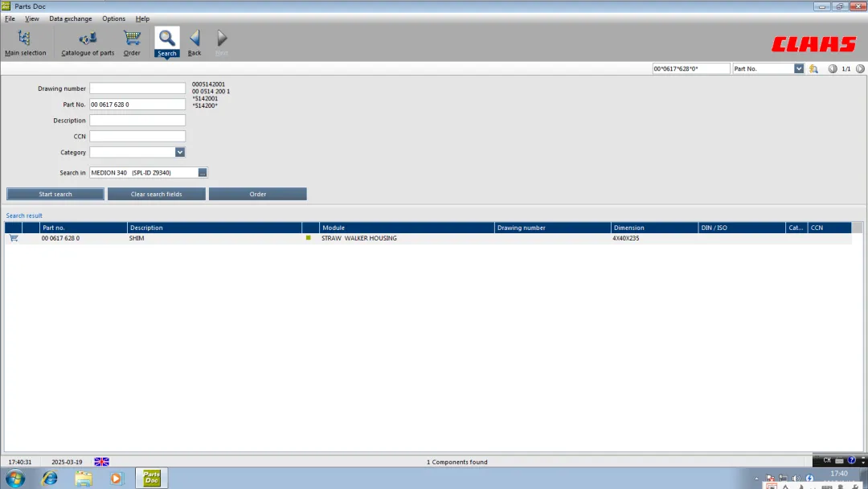Click example text 00 0514 200 1
Image resolution: width=868 pixels, height=489 pixels.
[x=211, y=92]
